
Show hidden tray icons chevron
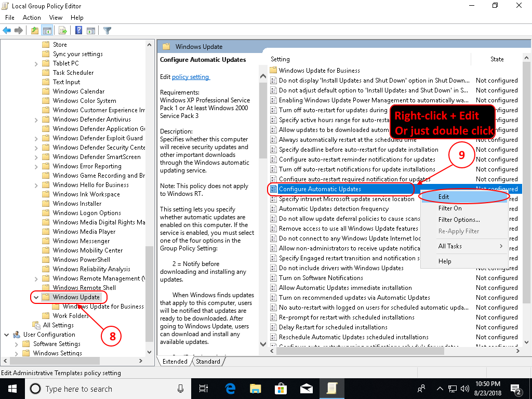coord(440,389)
